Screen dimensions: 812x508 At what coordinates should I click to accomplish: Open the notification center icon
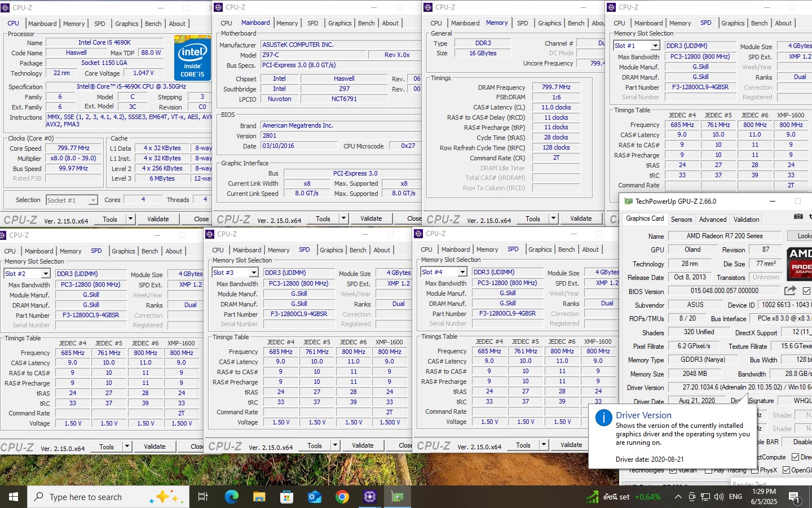pyautogui.click(x=794, y=497)
